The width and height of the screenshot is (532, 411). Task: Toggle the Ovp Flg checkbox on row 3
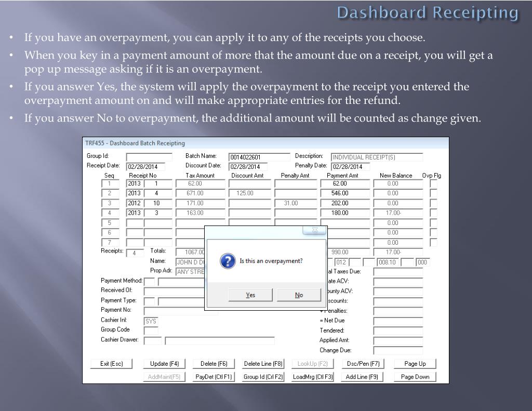[433, 203]
